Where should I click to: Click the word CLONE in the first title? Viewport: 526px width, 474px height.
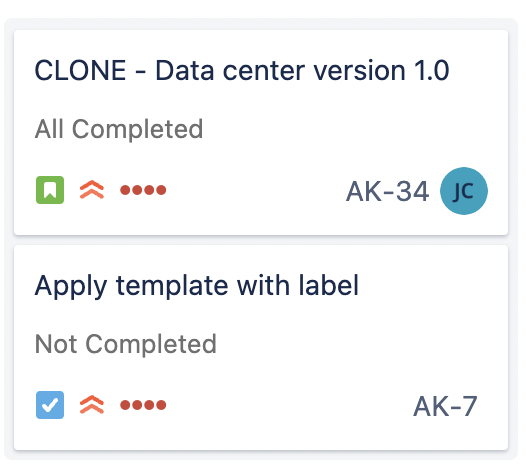pyautogui.click(x=81, y=70)
